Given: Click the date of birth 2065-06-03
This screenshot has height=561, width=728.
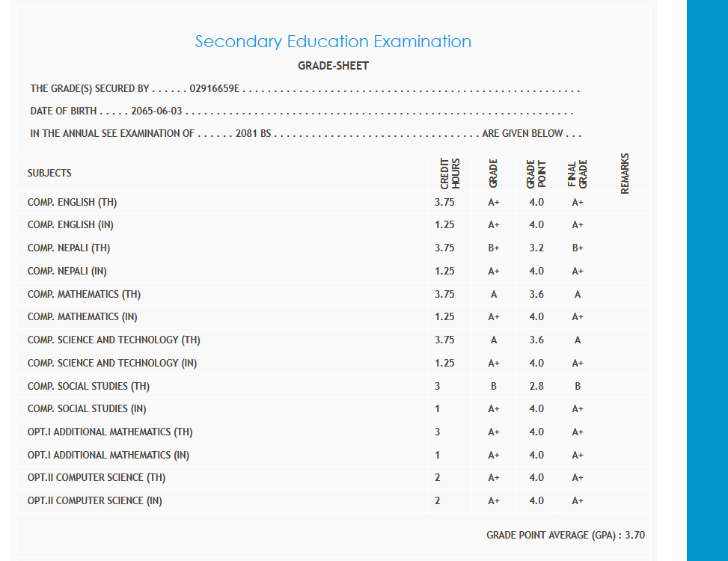Looking at the screenshot, I should pos(156,111).
